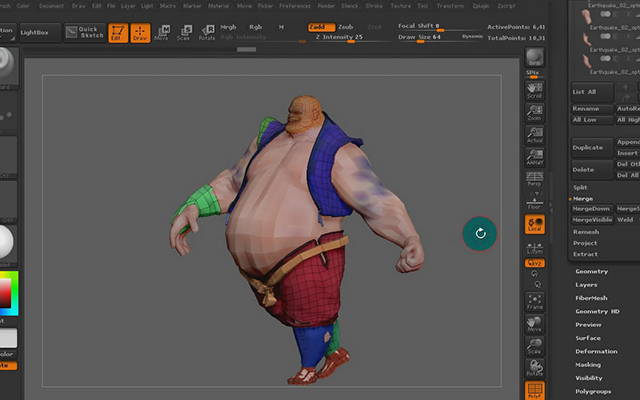Open LightBox
The image size is (640, 400).
(40, 33)
